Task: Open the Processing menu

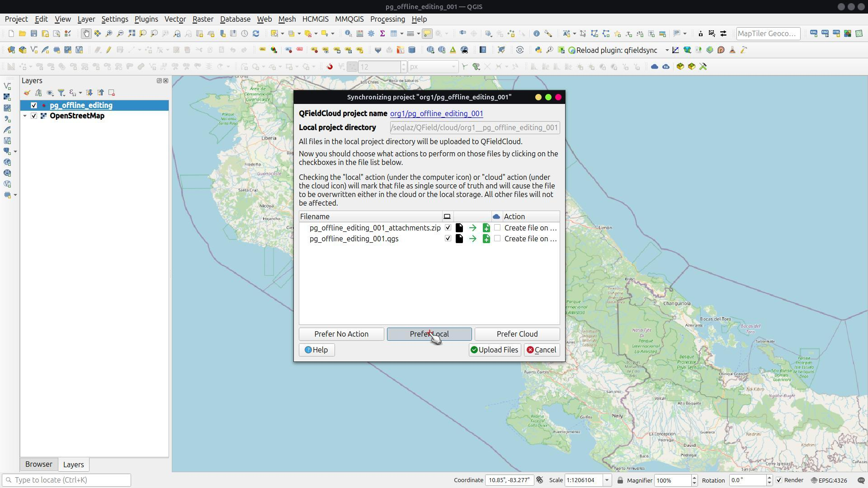Action: 387,19
